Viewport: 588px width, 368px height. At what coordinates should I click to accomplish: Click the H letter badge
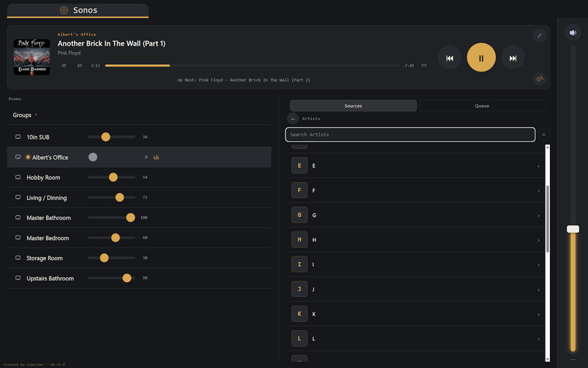tap(300, 240)
